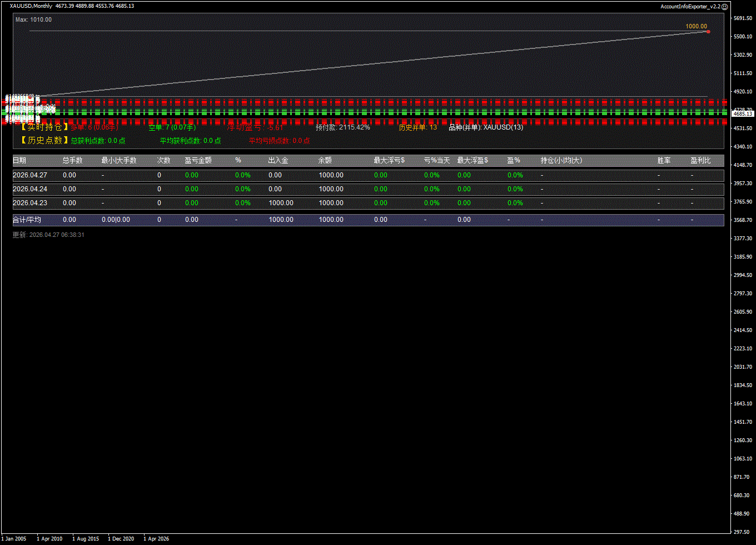
Task: Click the 胜率 column header
Action: tap(664, 160)
